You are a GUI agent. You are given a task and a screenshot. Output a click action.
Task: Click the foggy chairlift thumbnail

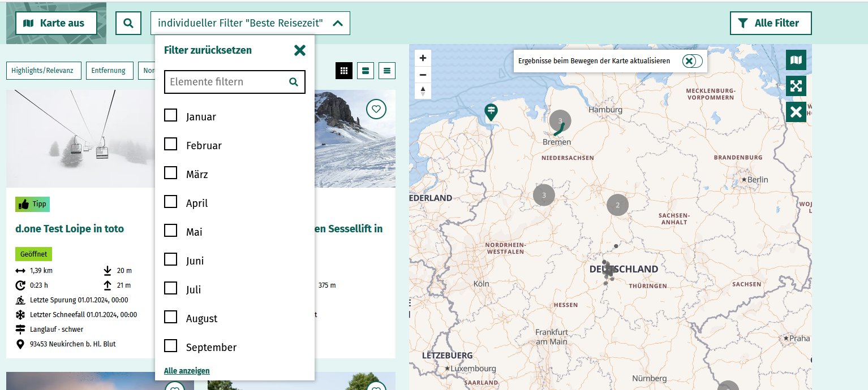(80, 139)
